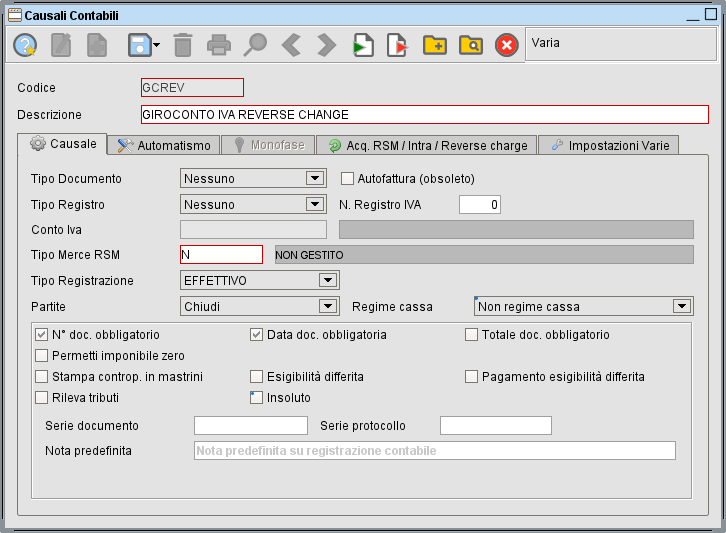This screenshot has height=533, width=726.
Task: Click the new record plus icon
Action: (97, 45)
